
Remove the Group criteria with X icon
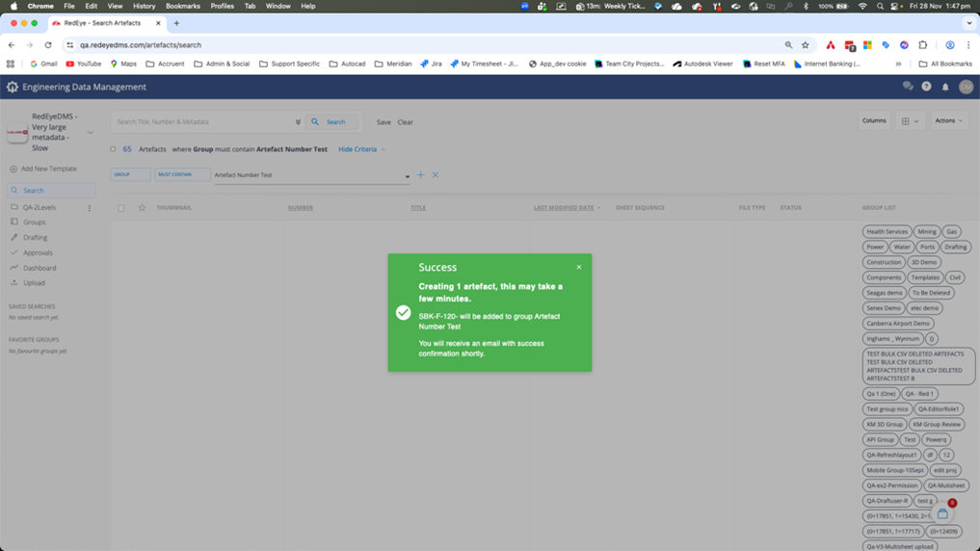click(x=436, y=175)
